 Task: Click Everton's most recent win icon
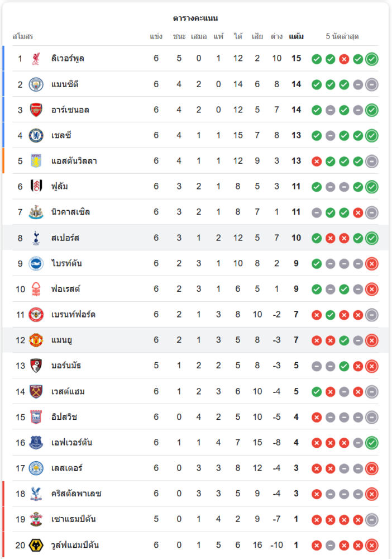[x=372, y=443]
